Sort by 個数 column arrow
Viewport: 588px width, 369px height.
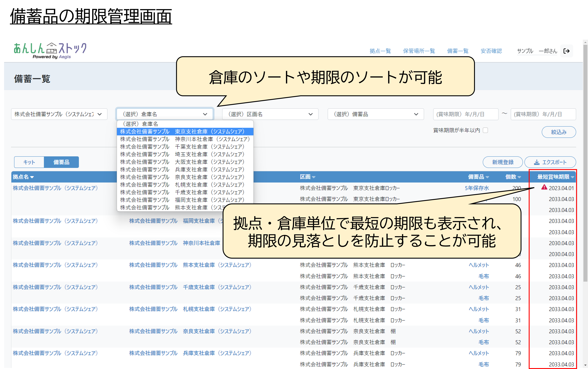(519, 177)
